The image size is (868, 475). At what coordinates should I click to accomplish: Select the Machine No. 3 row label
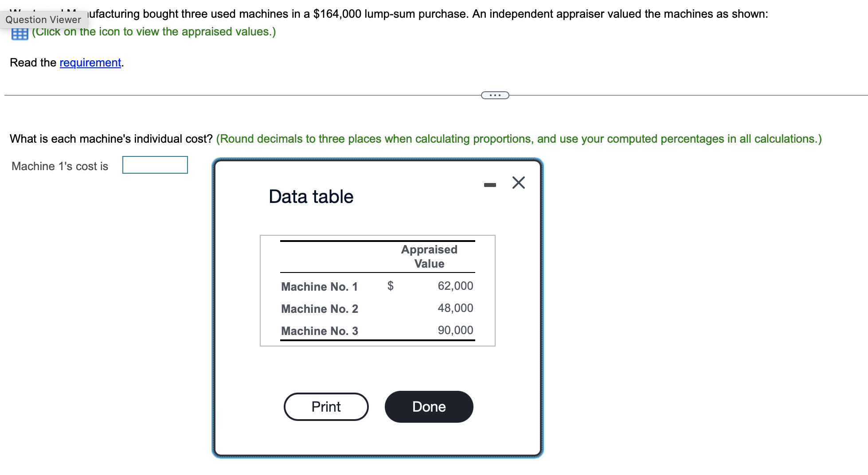pos(319,331)
